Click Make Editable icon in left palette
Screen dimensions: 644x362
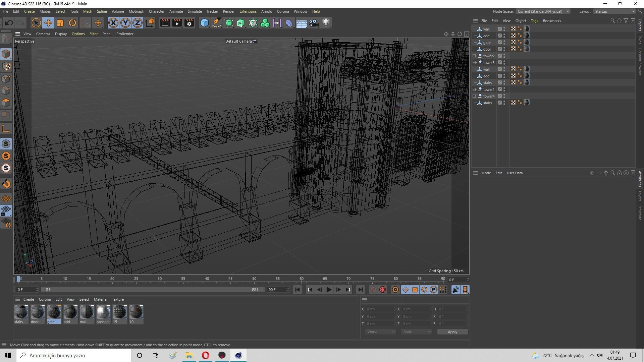[6, 39]
